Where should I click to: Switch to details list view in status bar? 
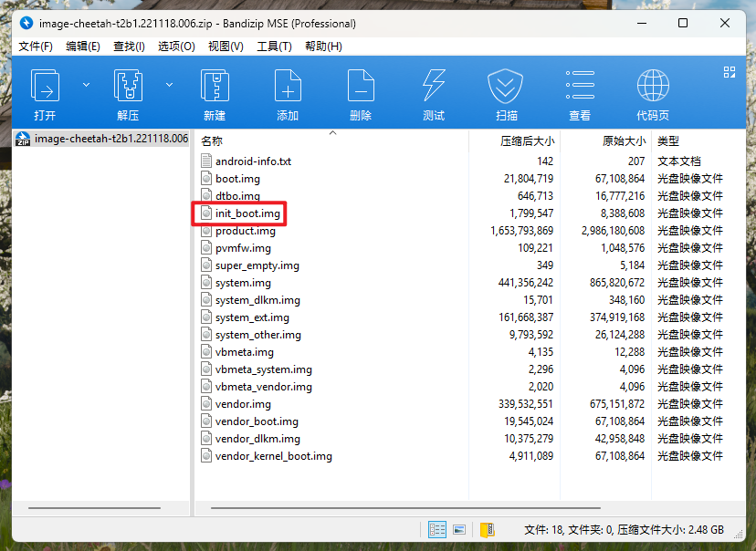coord(437,530)
